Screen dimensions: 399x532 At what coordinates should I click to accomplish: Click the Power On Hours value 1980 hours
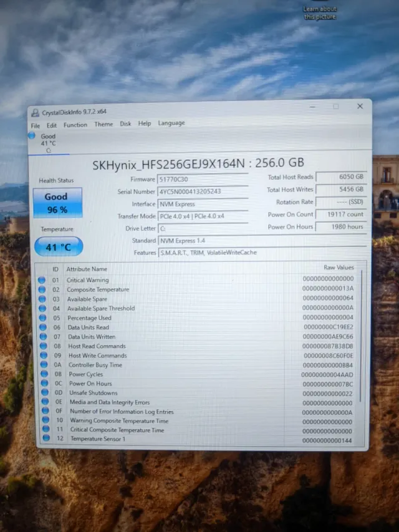pyautogui.click(x=341, y=226)
